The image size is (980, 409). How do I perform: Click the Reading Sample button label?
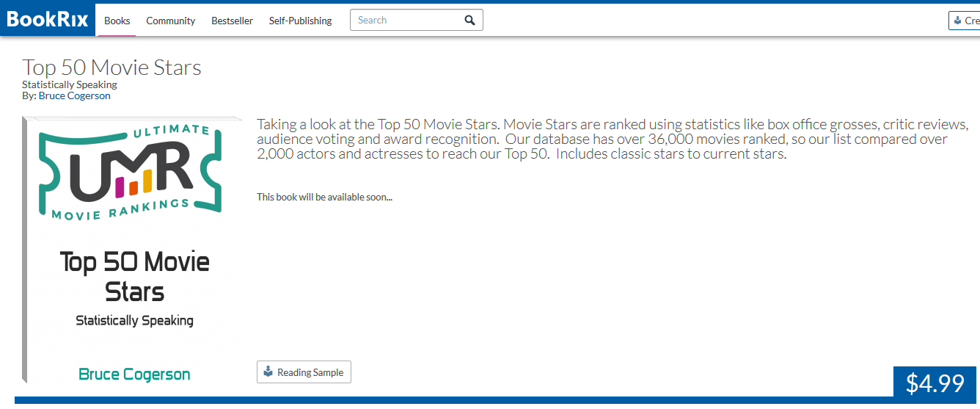coord(310,372)
